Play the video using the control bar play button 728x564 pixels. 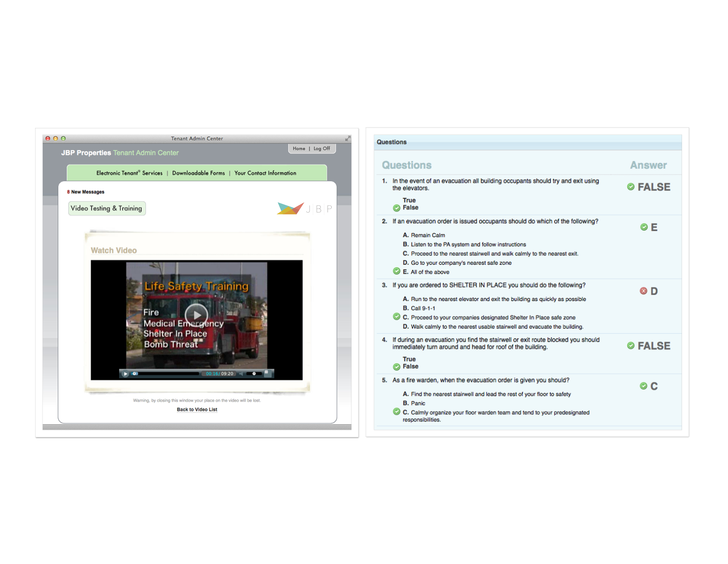pos(125,374)
